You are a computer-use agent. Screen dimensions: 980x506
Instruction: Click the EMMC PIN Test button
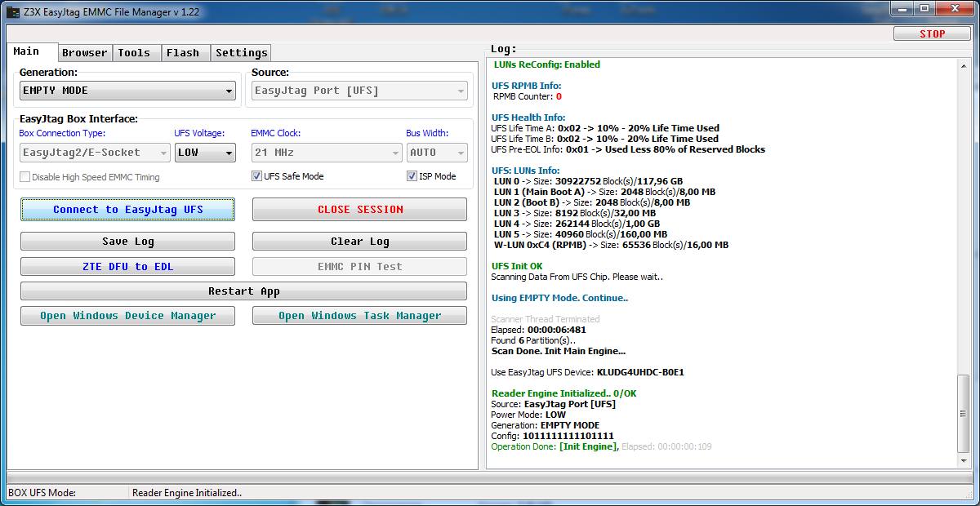[359, 267]
